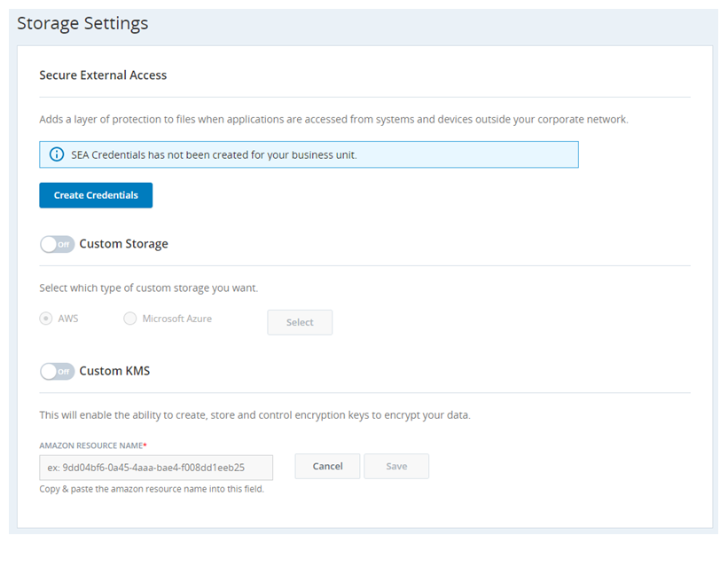Click the AMAZON RESOURCE NAME field label
The width and height of the screenshot is (728, 575).
point(93,445)
